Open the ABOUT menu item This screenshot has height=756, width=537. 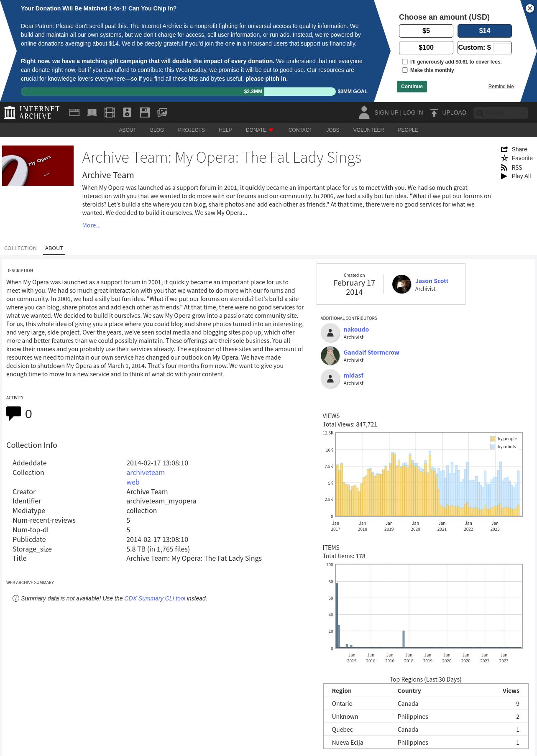(128, 130)
